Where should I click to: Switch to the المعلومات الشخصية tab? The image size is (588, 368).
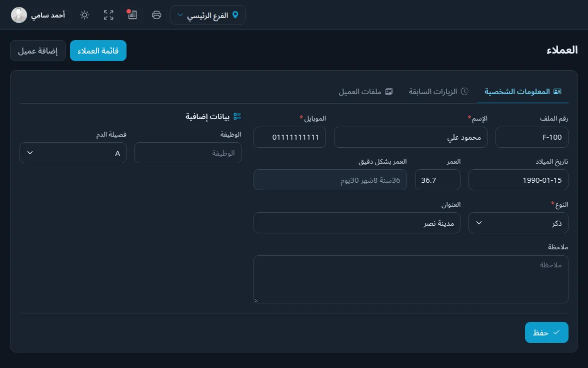pyautogui.click(x=523, y=92)
